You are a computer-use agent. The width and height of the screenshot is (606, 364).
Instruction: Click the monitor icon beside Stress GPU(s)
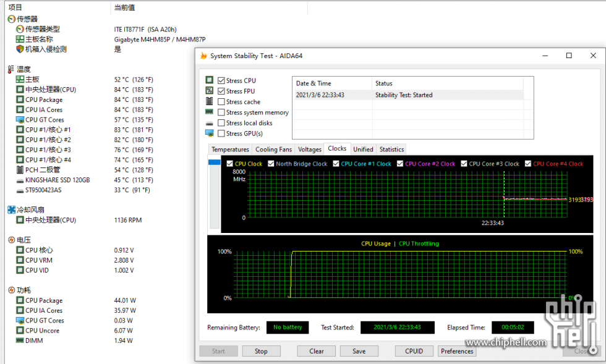coord(210,133)
